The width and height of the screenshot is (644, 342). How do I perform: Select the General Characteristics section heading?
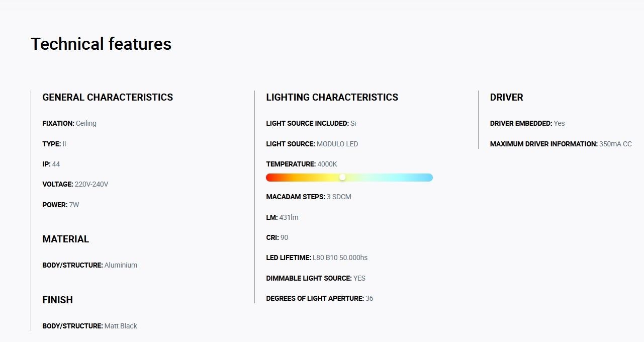pos(108,98)
